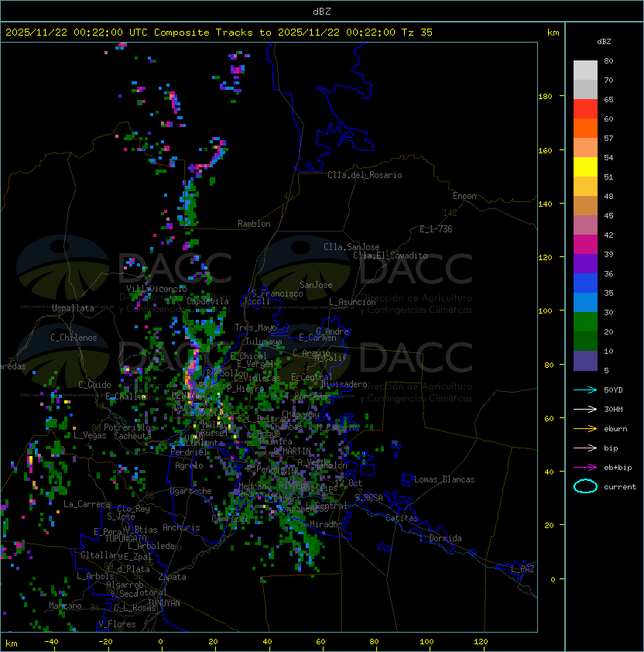Click the Encon place label
644x652 pixels.
tap(464, 196)
